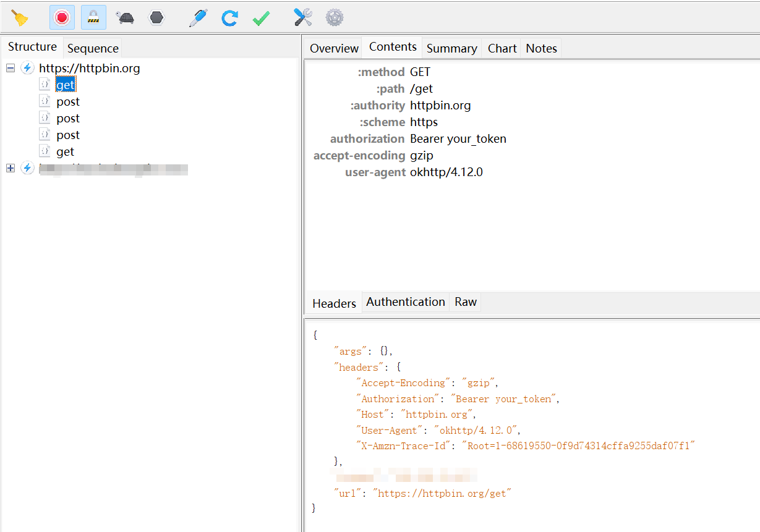The height and width of the screenshot is (532, 760).
Task: Toggle throttling turtle icon
Action: point(126,17)
